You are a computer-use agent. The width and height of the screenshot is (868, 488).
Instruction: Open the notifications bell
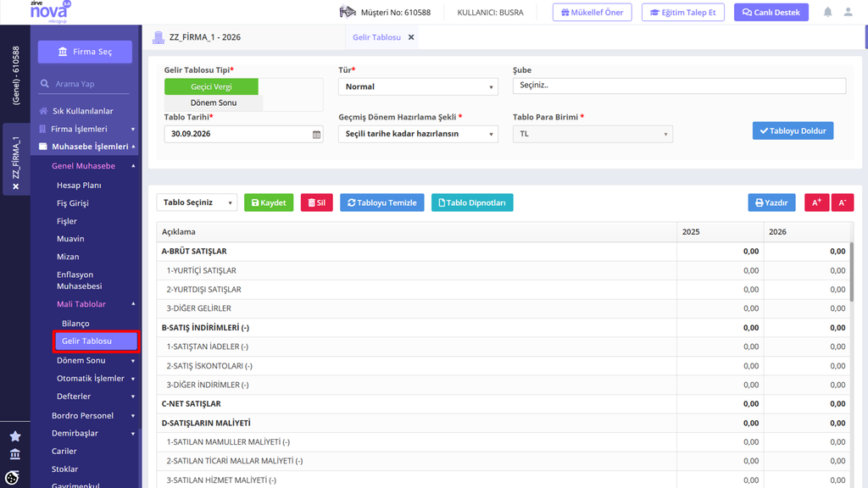827,12
